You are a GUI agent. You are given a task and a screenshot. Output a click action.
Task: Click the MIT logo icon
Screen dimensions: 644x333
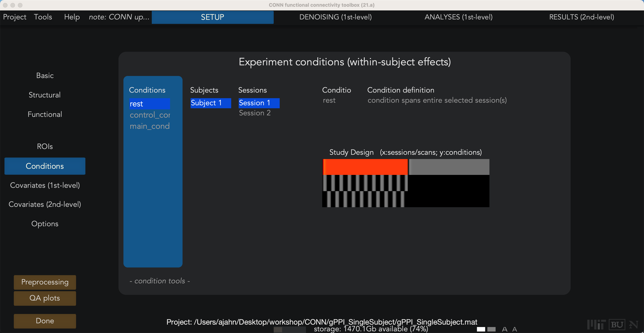(596, 324)
